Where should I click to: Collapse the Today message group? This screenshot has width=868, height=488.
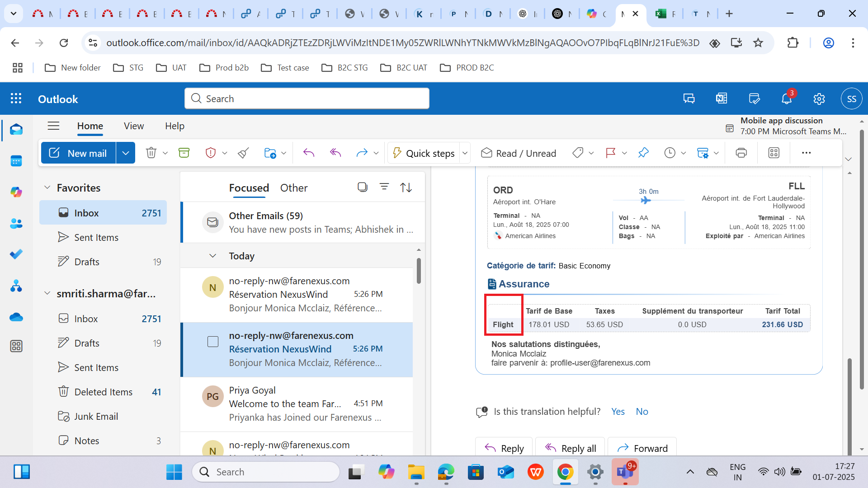tap(212, 256)
